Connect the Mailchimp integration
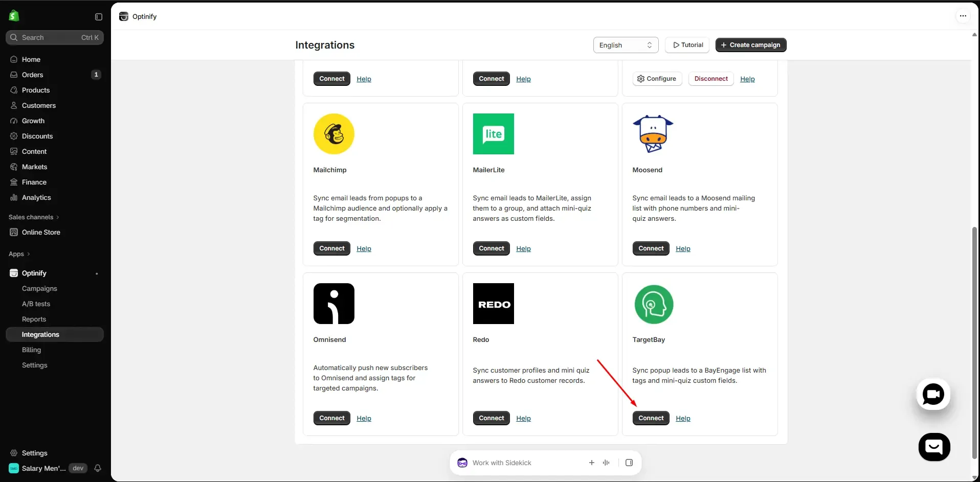This screenshot has height=482, width=980. pos(331,248)
